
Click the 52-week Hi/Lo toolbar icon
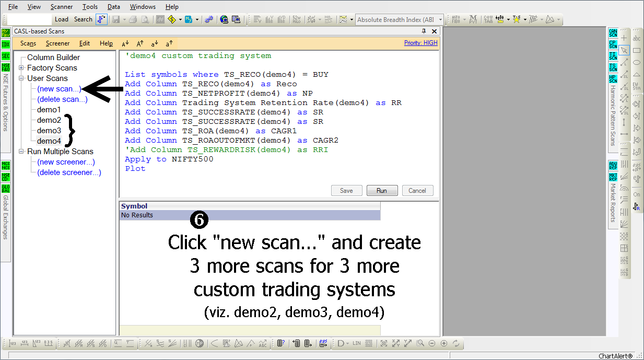pos(297,19)
